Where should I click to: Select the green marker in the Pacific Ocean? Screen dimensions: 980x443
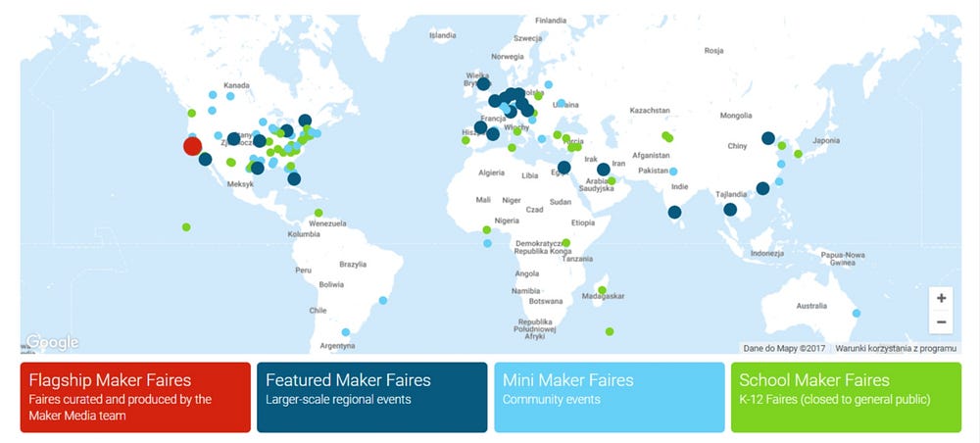(x=186, y=227)
